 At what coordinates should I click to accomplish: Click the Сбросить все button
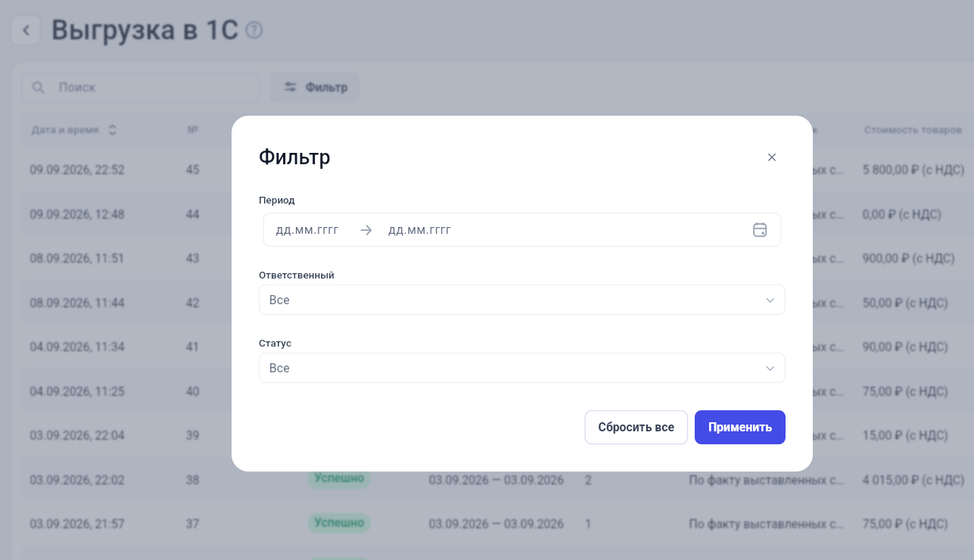click(x=636, y=428)
